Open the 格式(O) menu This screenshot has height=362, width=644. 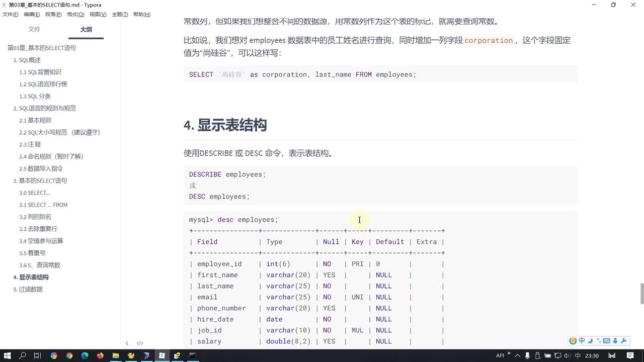click(76, 15)
